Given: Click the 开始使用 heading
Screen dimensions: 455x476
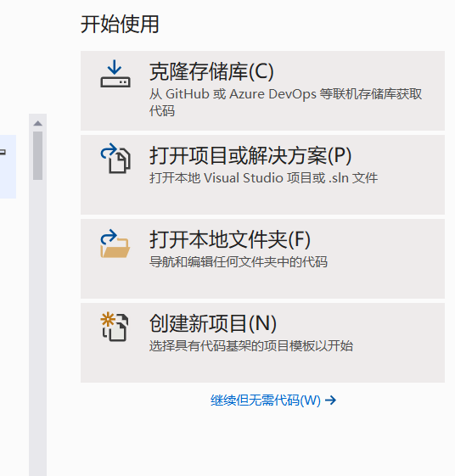Looking at the screenshot, I should [x=120, y=24].
